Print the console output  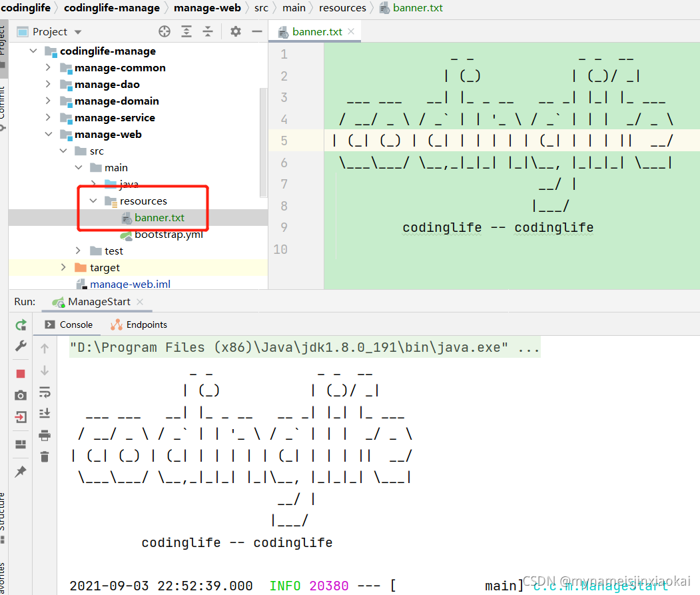[x=45, y=435]
